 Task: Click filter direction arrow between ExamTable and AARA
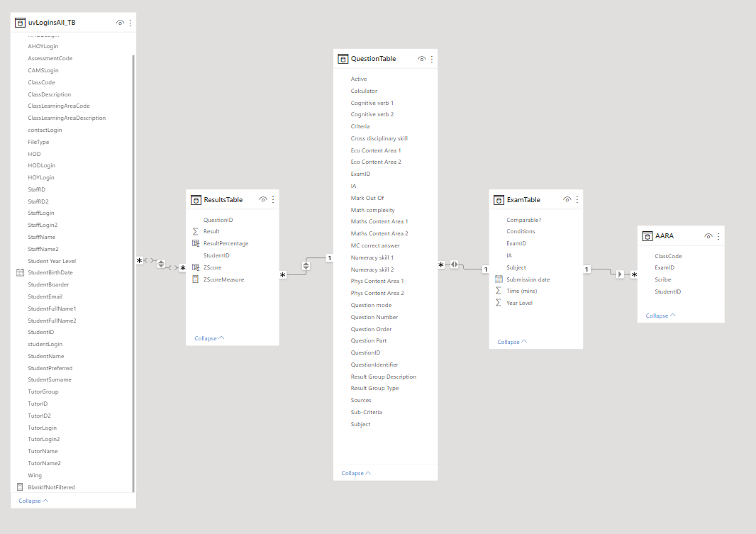(x=620, y=274)
